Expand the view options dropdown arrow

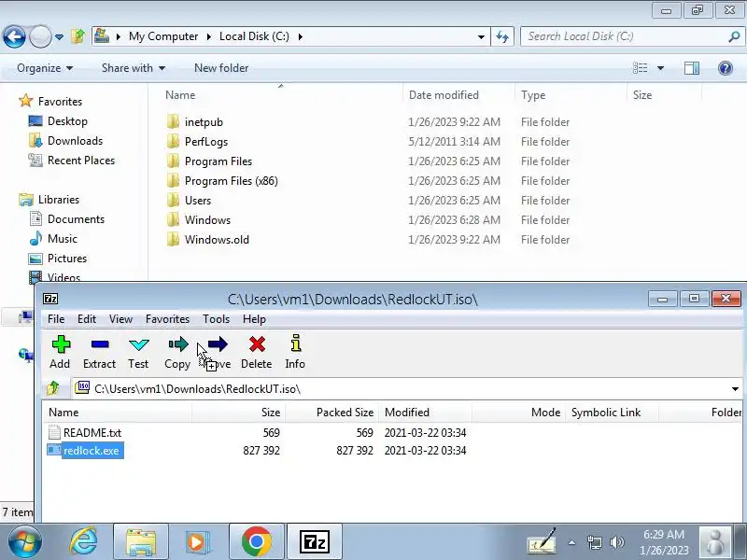click(660, 68)
